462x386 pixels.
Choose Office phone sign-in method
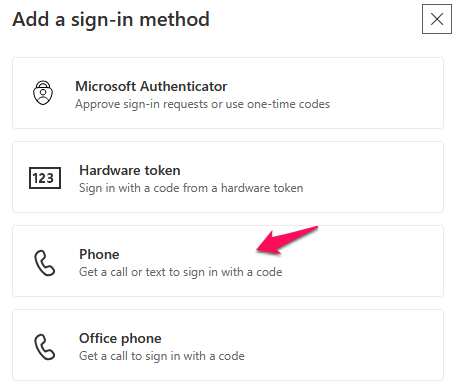228,345
